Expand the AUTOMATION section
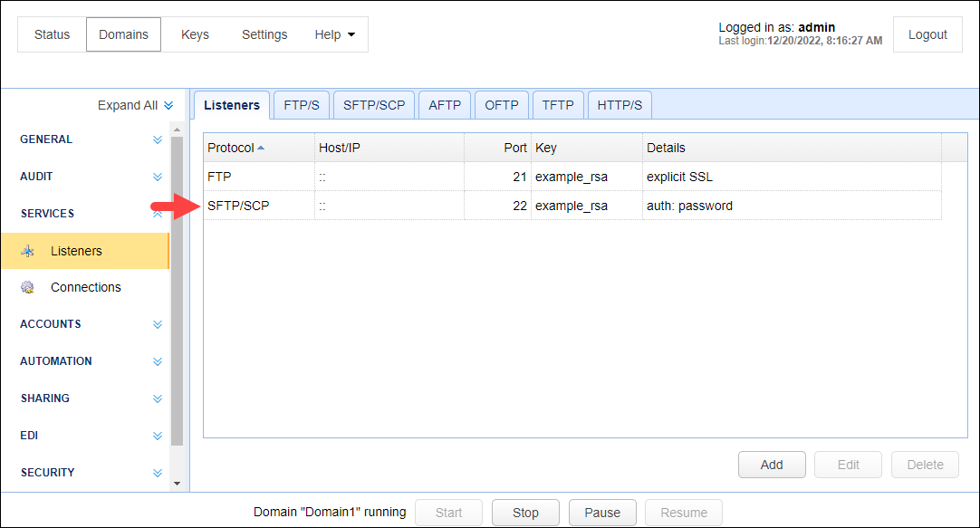980x528 pixels. [158, 361]
